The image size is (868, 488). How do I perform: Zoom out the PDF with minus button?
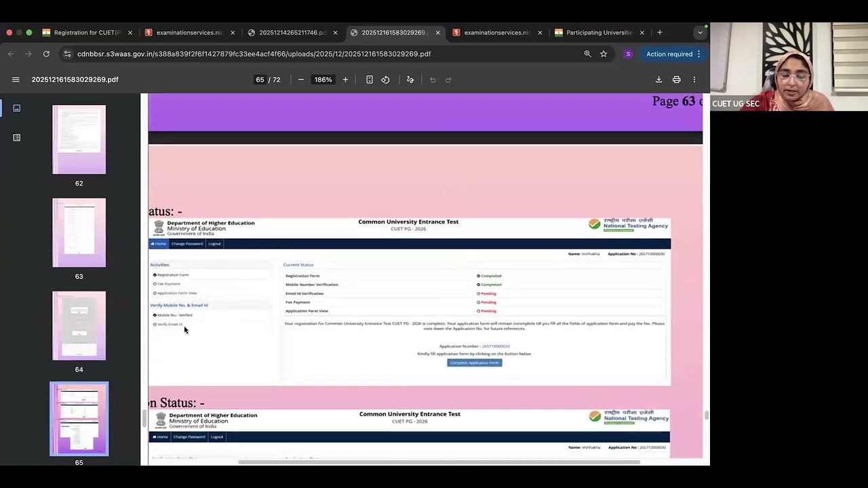(x=301, y=79)
